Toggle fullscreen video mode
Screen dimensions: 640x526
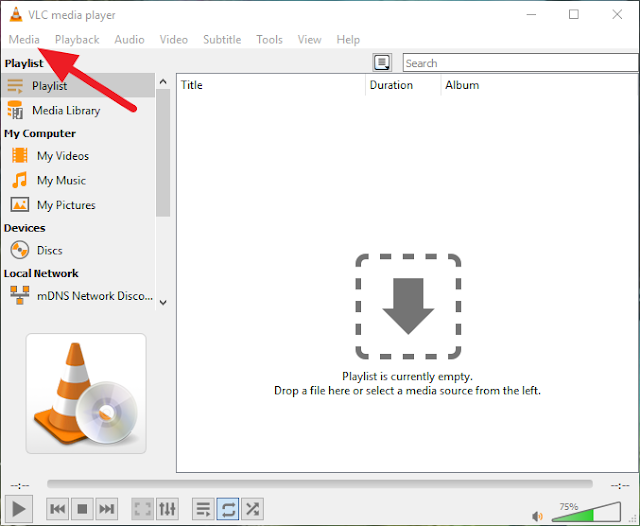(x=142, y=509)
